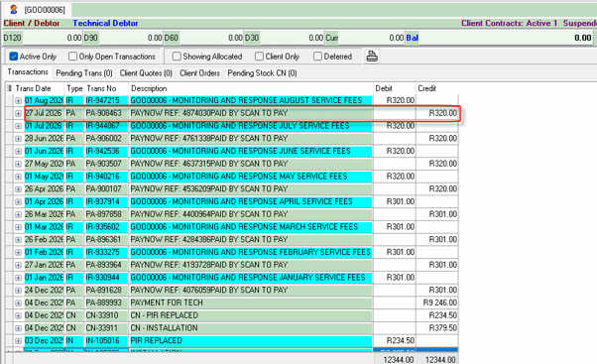Toggle the Deferred checkbox
Screen dimensions: 597x364
(317, 57)
